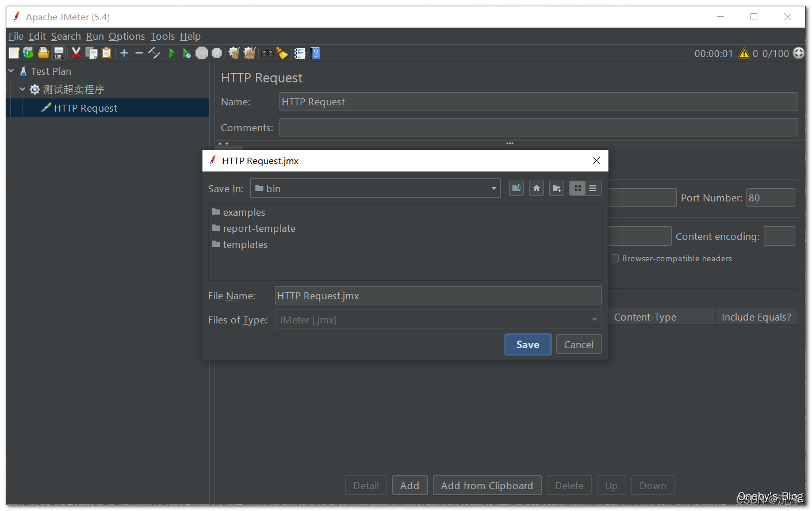
Task: Click the Down parameter button
Action: (x=653, y=486)
